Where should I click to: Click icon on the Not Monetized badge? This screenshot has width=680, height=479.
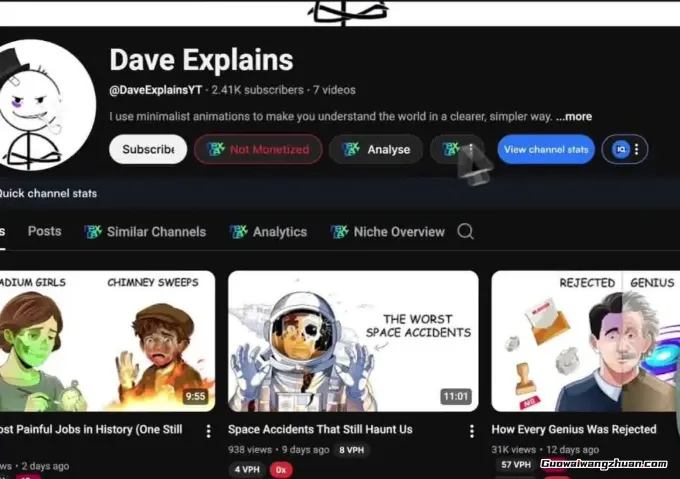[x=216, y=149]
